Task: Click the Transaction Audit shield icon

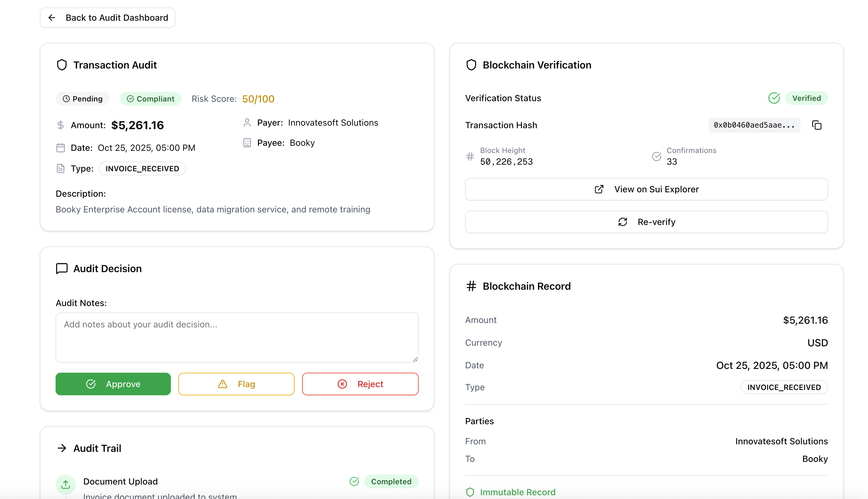Action: click(62, 65)
